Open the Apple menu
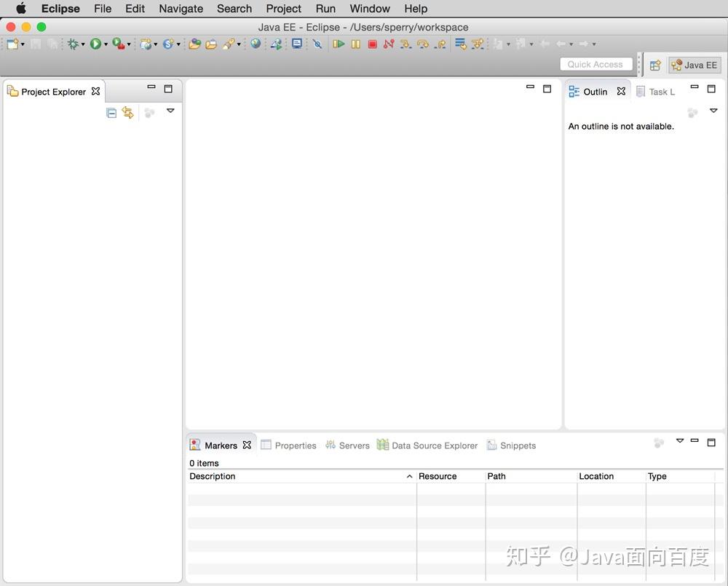Screen dimensions: 728x586 point(21,9)
